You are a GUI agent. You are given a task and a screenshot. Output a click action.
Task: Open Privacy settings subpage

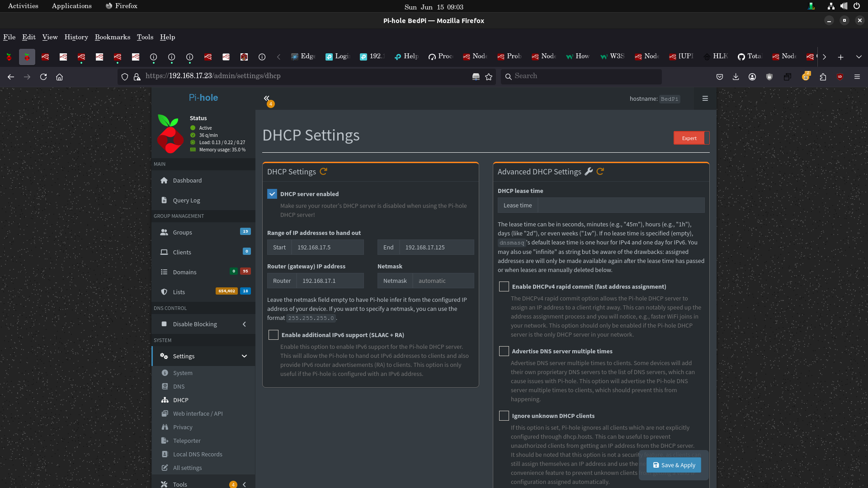(203, 427)
